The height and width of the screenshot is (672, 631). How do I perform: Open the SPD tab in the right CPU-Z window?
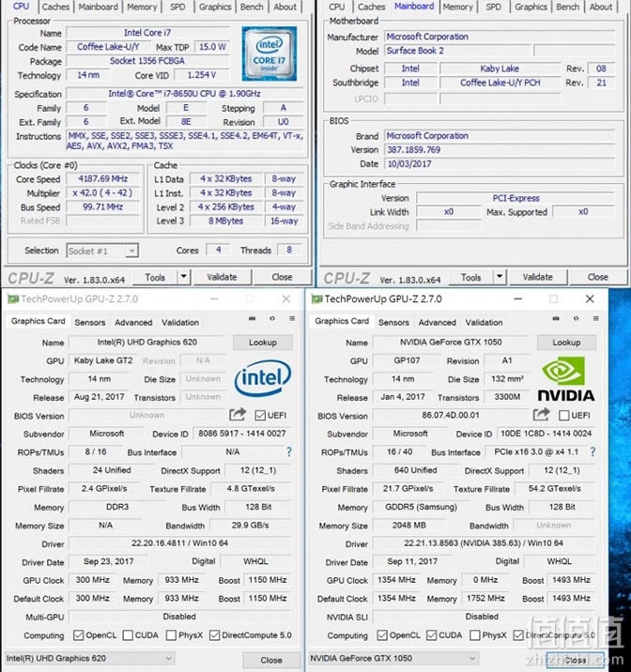(493, 7)
